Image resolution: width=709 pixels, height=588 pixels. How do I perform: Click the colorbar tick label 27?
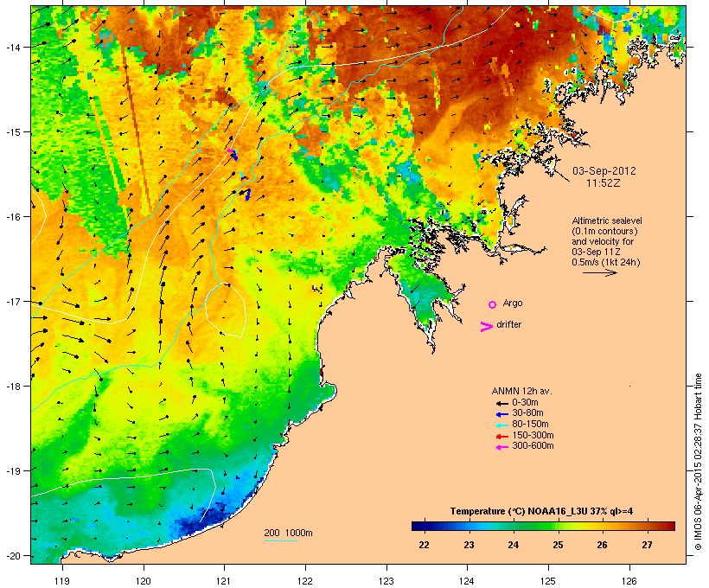[x=647, y=545]
